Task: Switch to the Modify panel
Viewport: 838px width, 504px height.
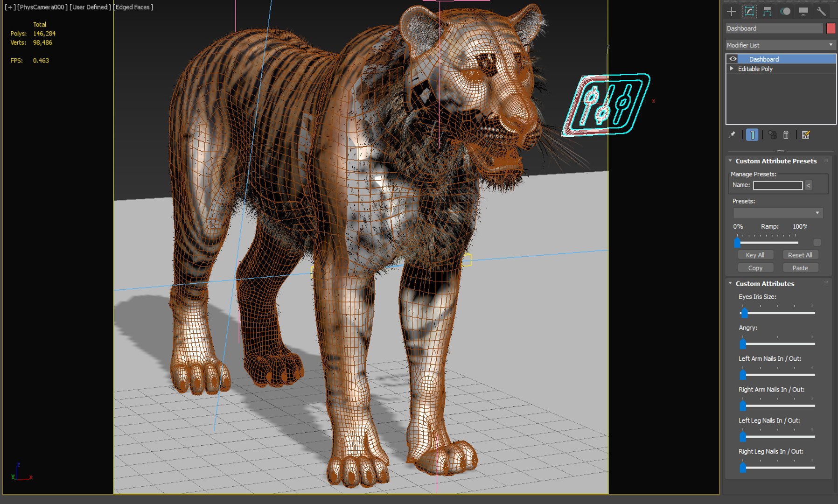Action: pyautogui.click(x=749, y=12)
